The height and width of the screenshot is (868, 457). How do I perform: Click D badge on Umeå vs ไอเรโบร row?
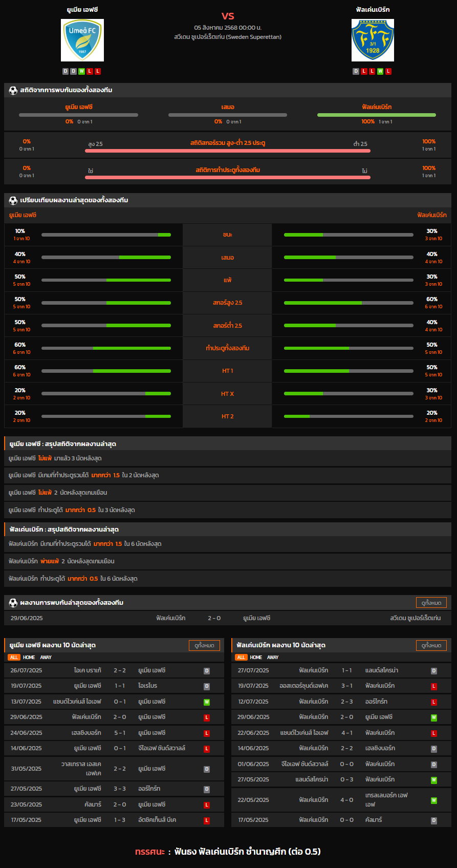click(x=207, y=686)
